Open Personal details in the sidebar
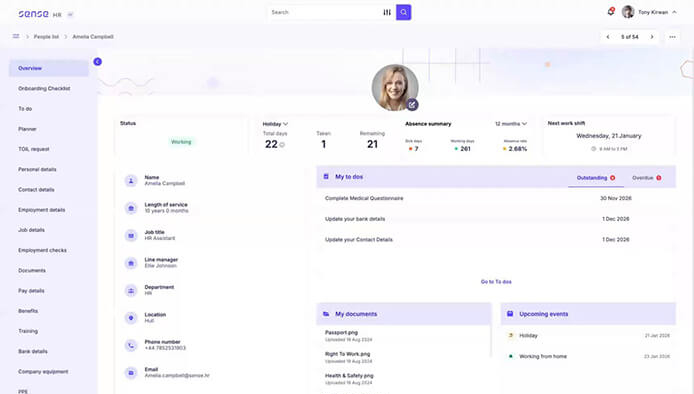 tap(37, 170)
